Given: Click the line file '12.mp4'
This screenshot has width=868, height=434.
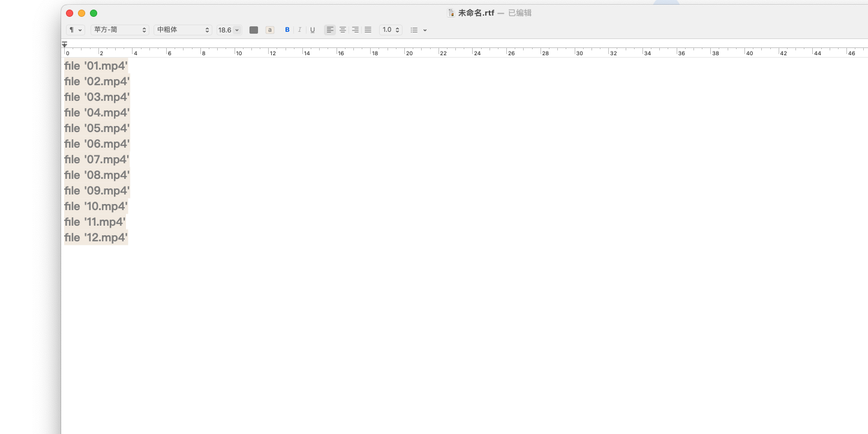Looking at the screenshot, I should click(x=96, y=238).
